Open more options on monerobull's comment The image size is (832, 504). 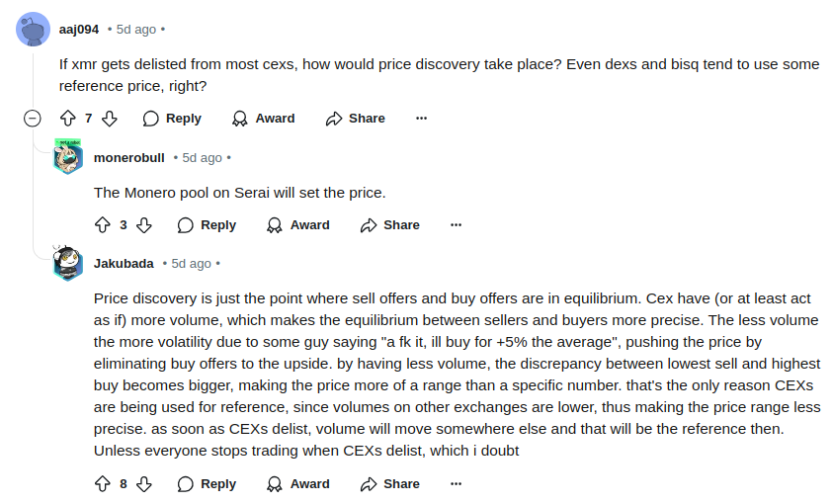[457, 225]
